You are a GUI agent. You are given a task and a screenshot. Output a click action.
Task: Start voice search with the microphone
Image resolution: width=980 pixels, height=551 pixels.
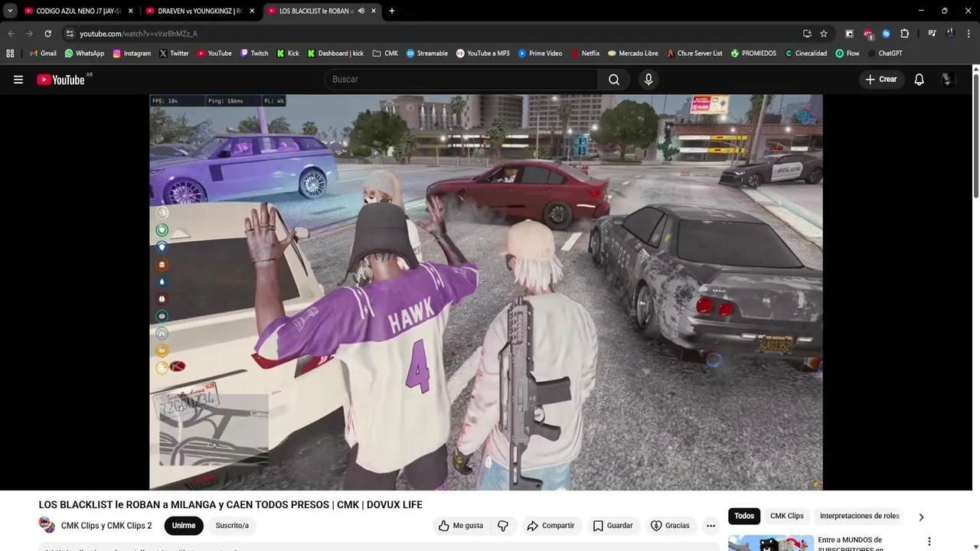(648, 80)
